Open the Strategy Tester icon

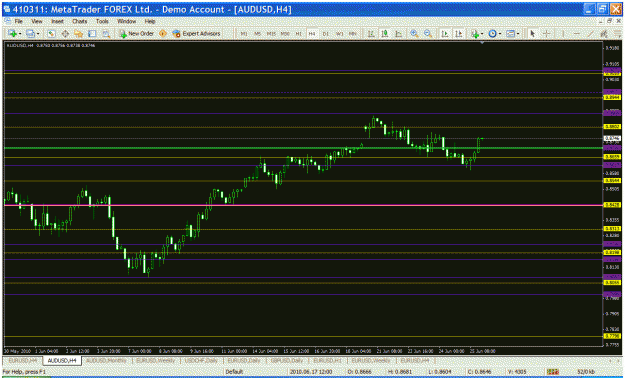[106, 34]
